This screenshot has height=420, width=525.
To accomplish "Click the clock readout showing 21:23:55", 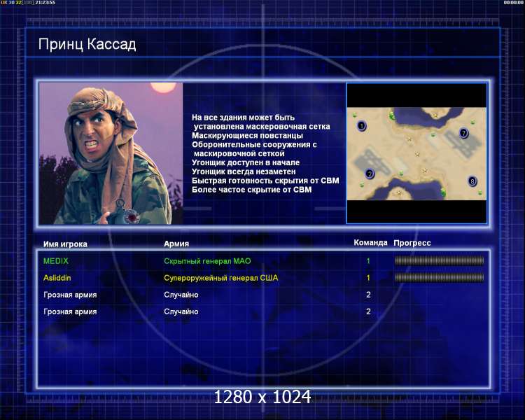I will pyautogui.click(x=42, y=3).
